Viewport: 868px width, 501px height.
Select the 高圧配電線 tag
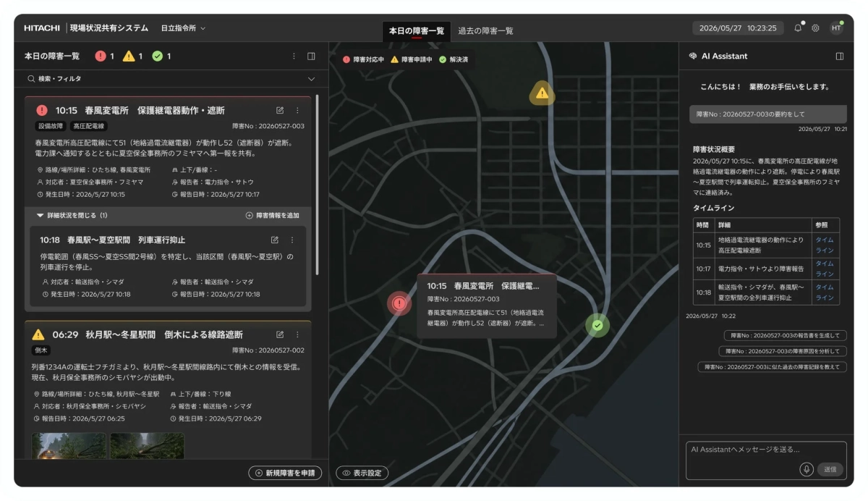(89, 126)
